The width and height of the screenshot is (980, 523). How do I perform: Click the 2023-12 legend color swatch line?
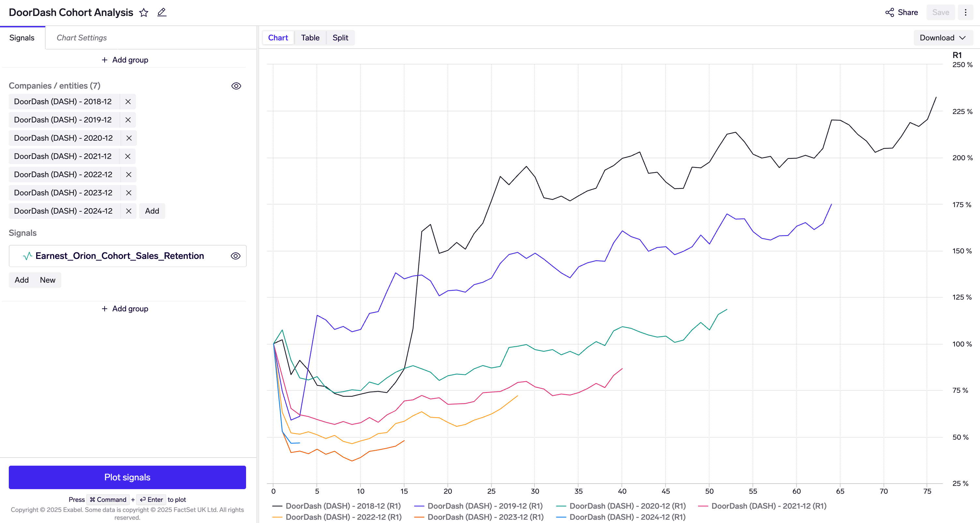pos(419,517)
